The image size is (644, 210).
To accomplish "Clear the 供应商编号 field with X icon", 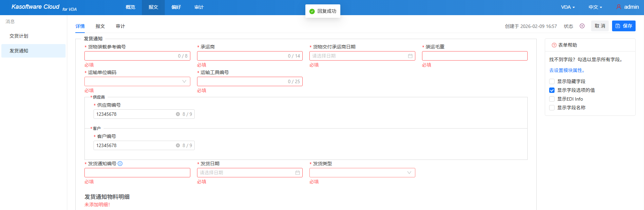I will coord(178,114).
